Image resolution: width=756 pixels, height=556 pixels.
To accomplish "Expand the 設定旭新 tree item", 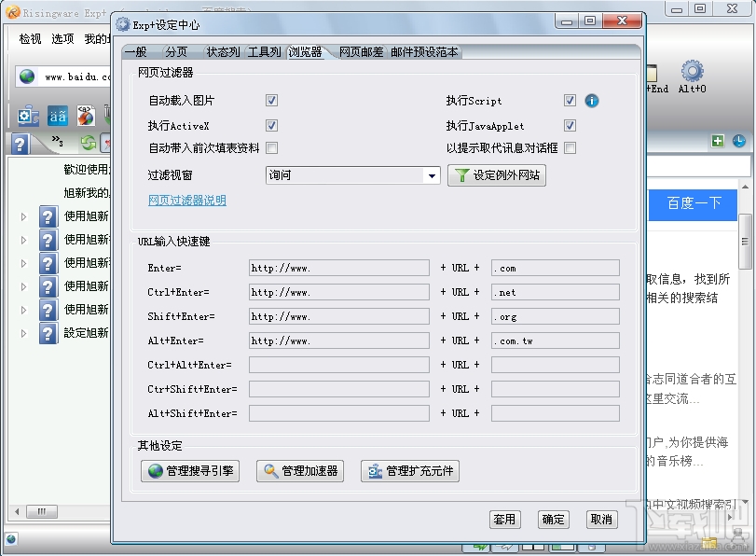I will pos(23,332).
